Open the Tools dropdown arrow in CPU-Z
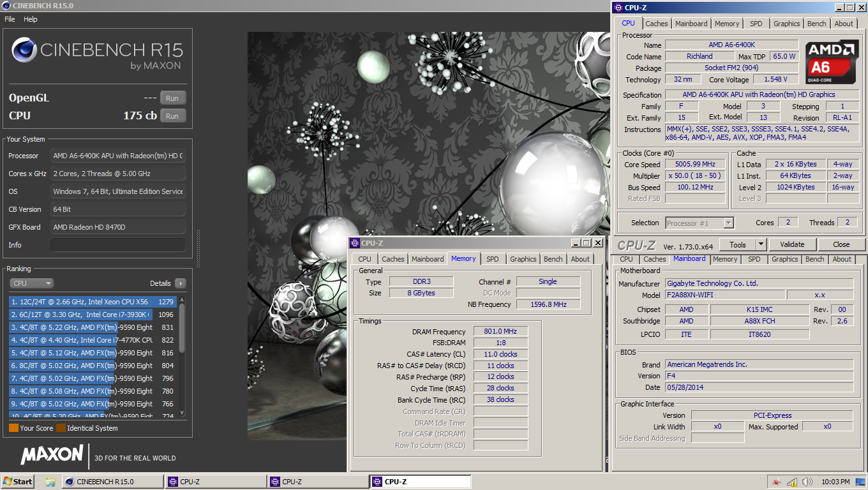 coord(761,244)
